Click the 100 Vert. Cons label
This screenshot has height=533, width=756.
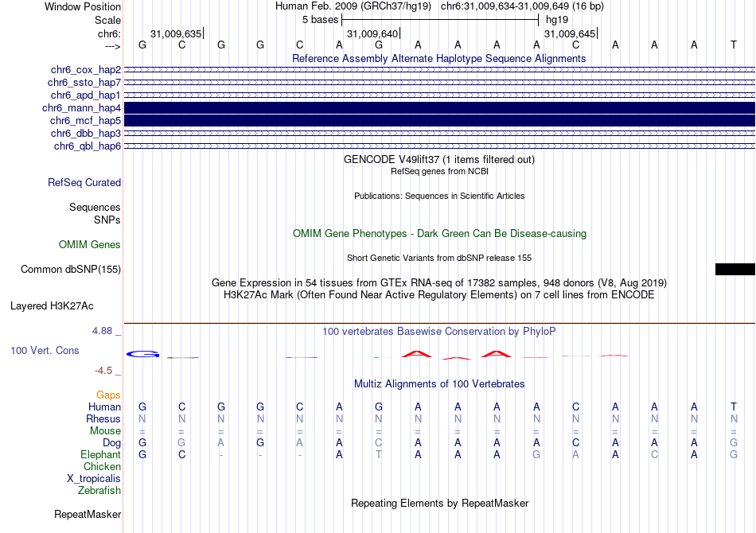(45, 350)
